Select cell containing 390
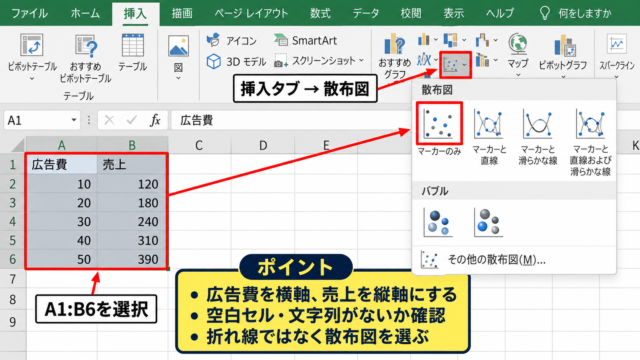The width and height of the screenshot is (640, 360). pyautogui.click(x=132, y=259)
